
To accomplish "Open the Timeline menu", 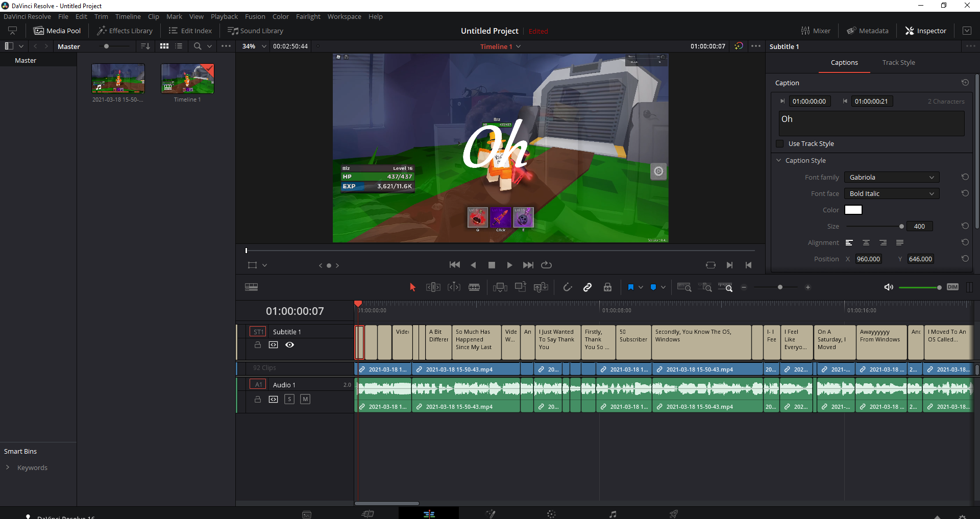I will coord(128,16).
